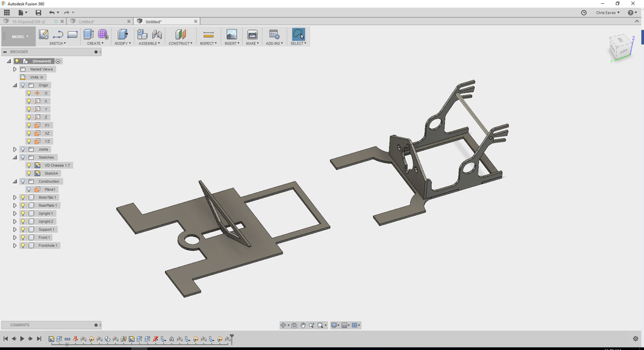Open the job status clock icon
The height and width of the screenshot is (350, 644).
(x=583, y=13)
